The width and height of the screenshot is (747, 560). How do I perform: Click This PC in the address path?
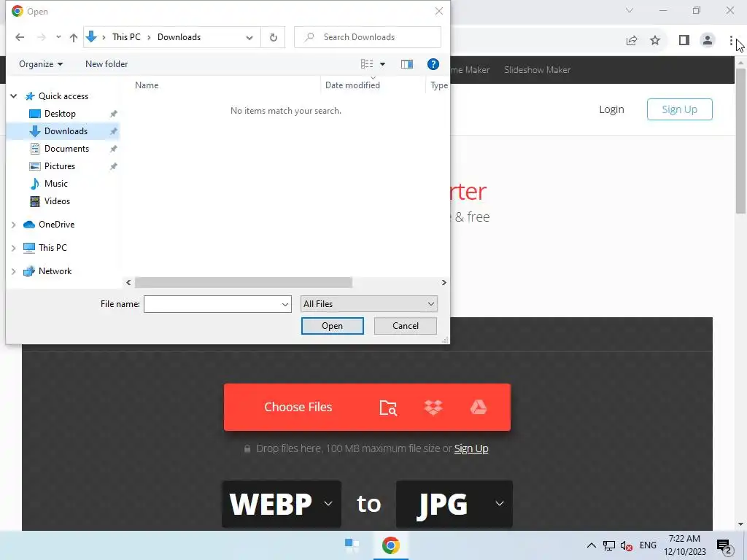point(126,37)
